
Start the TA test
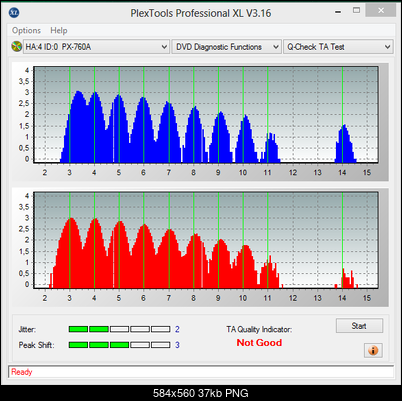coord(359,326)
